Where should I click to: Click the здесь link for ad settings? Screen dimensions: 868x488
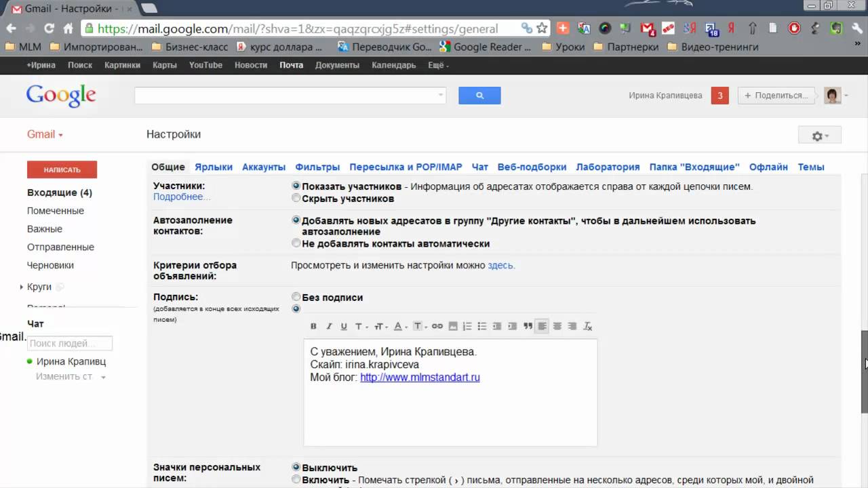click(501, 265)
